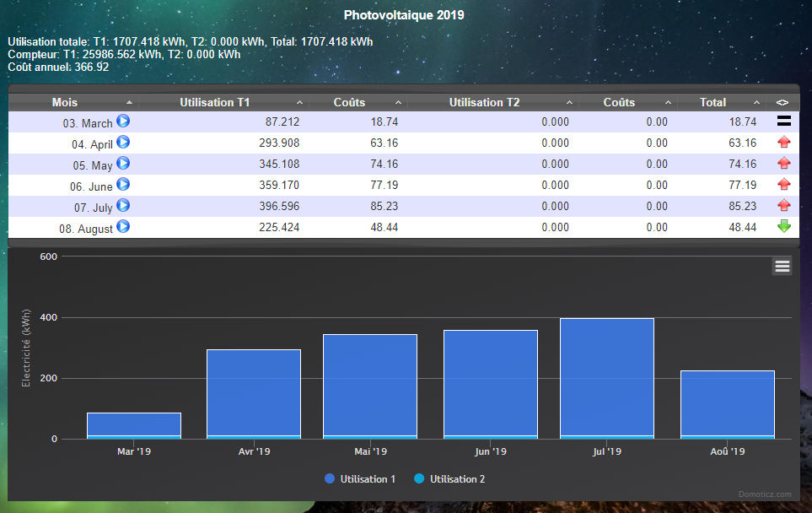Screen dimensions: 812x513
Task: Open August month details arrow icon
Action: 123,226
